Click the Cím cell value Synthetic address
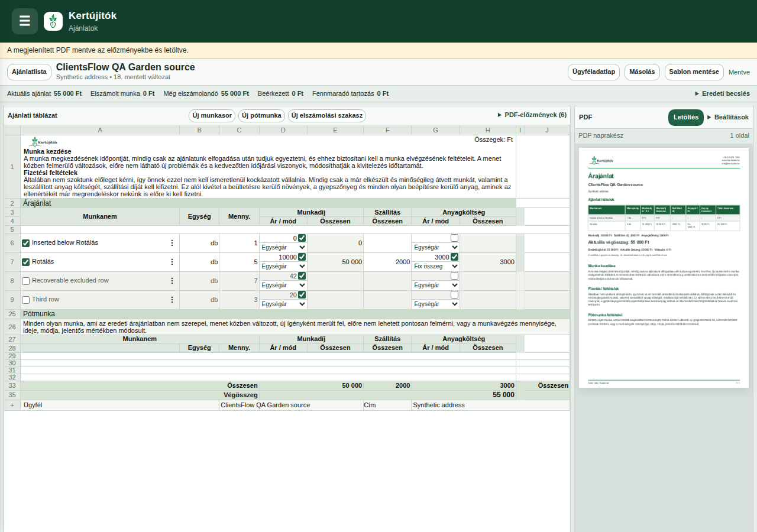This screenshot has height=532, width=757. [x=491, y=405]
